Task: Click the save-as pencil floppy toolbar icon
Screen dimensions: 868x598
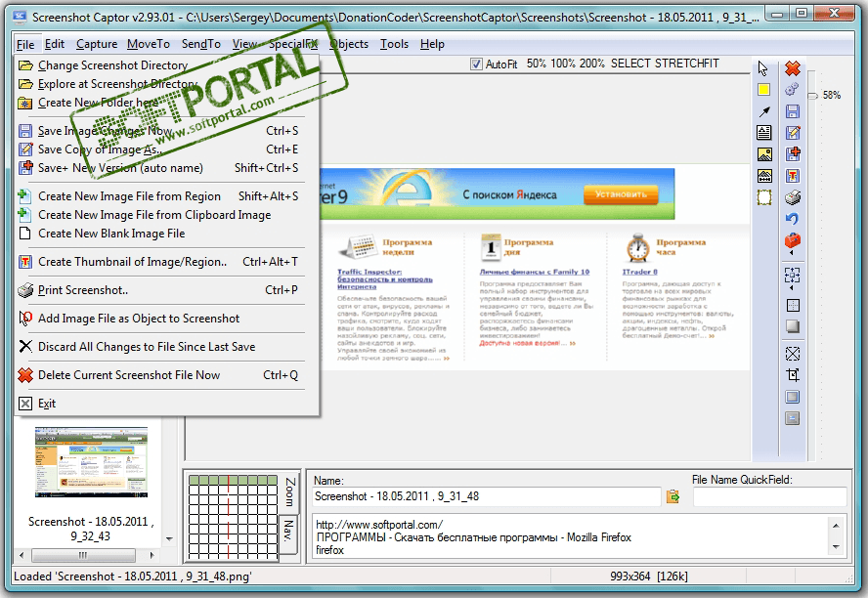Action: coord(793,133)
